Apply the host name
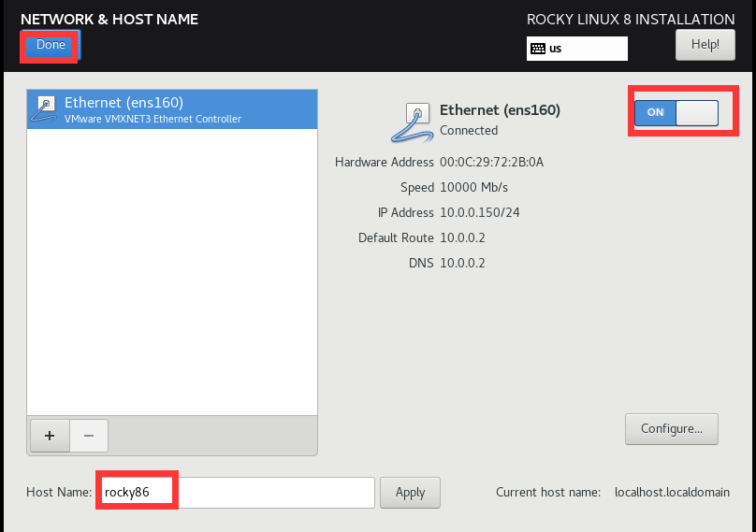 (410, 493)
